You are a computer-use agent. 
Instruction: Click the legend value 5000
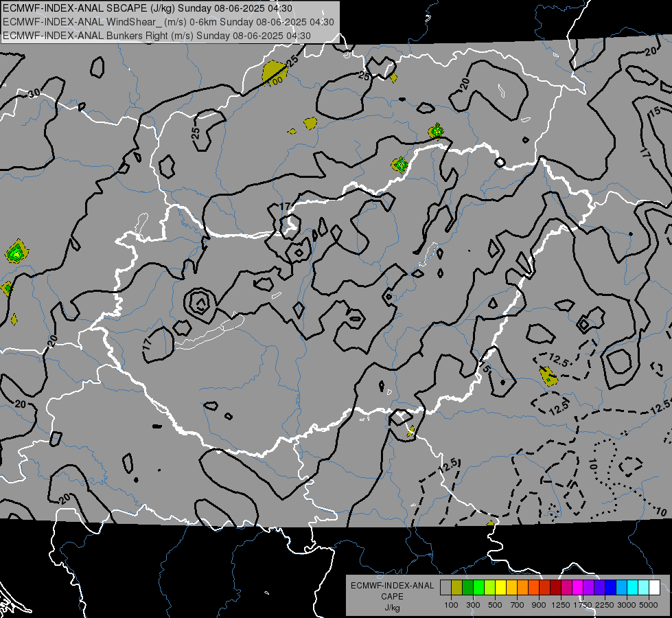click(x=649, y=605)
